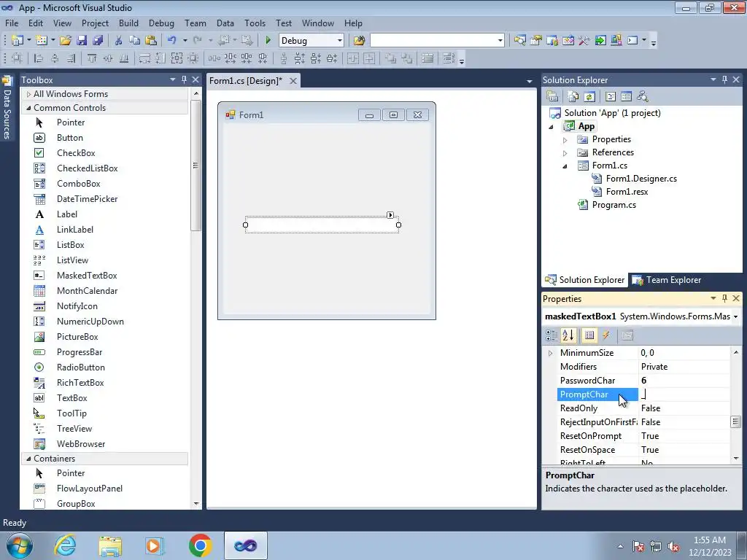This screenshot has height=560, width=747.
Task: Show Events lightning bolt in Properties
Action: click(x=606, y=335)
